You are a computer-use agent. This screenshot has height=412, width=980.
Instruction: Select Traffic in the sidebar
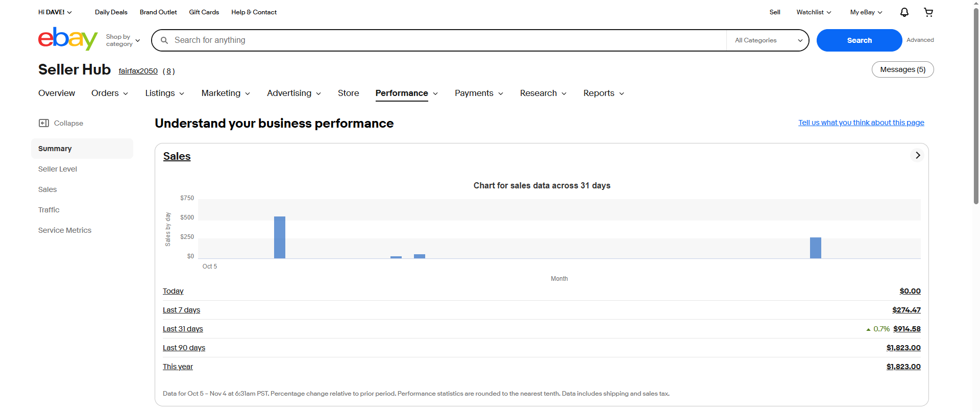48,210
